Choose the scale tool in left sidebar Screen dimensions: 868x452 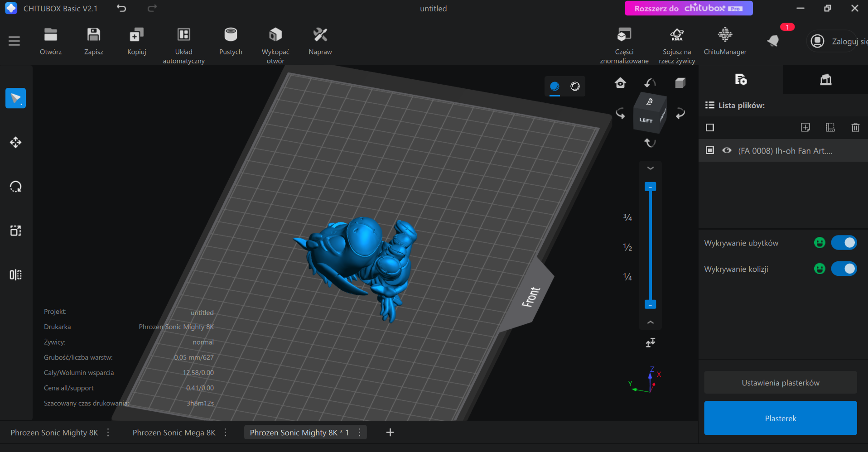(x=15, y=231)
